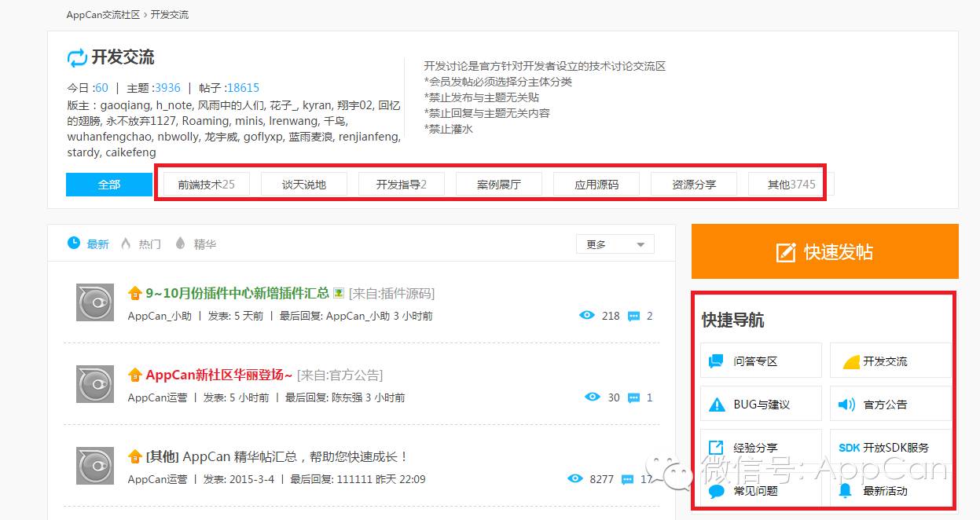Open post 9~10月份插件中心新增插件汇总
The image size is (980, 520).
click(x=237, y=293)
